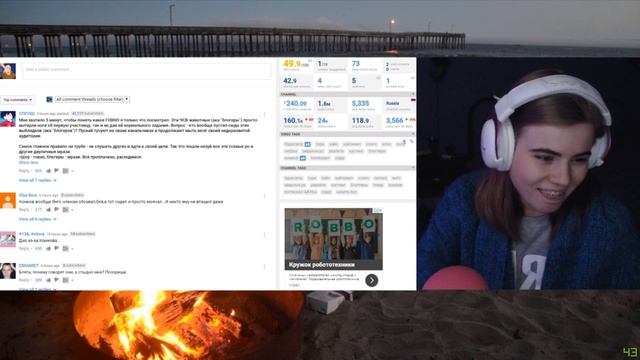
Task: Collapse the vidIQ VIDEO TAGS section
Action: coord(413,134)
